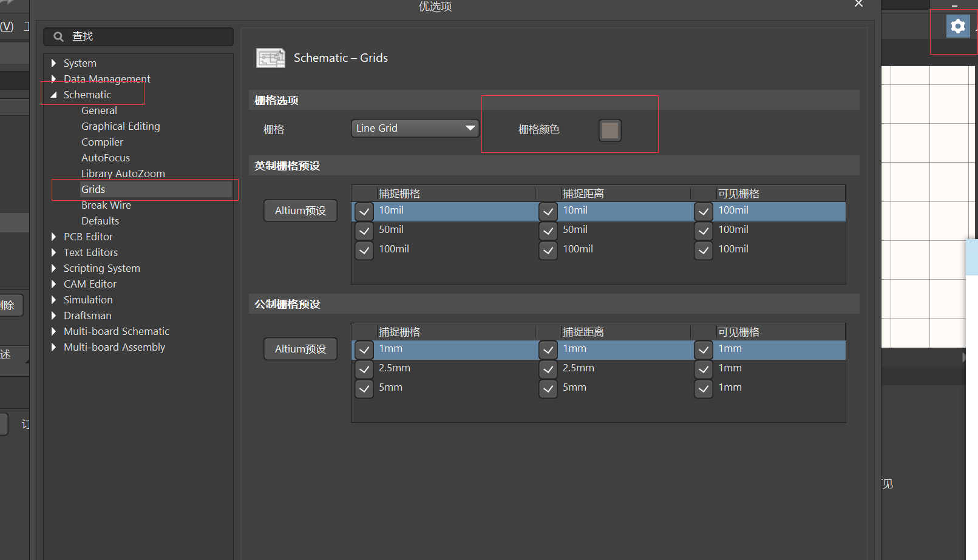This screenshot has height=560, width=978.
Task: Toggle the 10mil snap grid checkbox
Action: tap(364, 212)
